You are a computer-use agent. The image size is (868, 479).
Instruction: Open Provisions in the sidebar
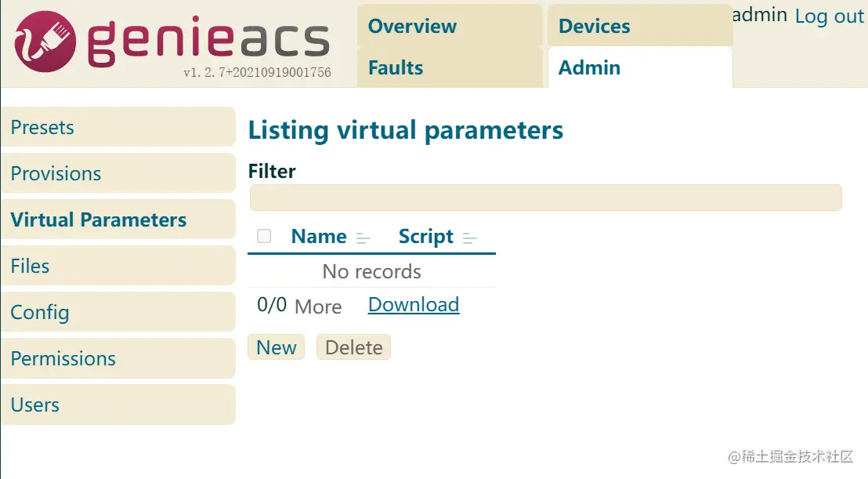(118, 173)
